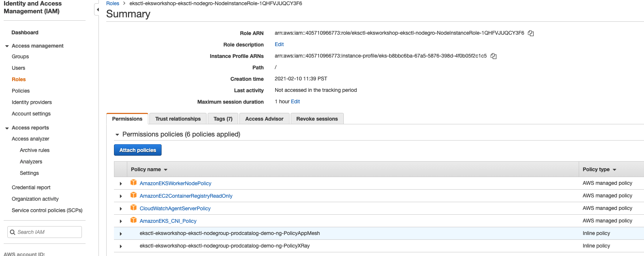Copy the Instance Profile ARN to clipboard

point(494,56)
